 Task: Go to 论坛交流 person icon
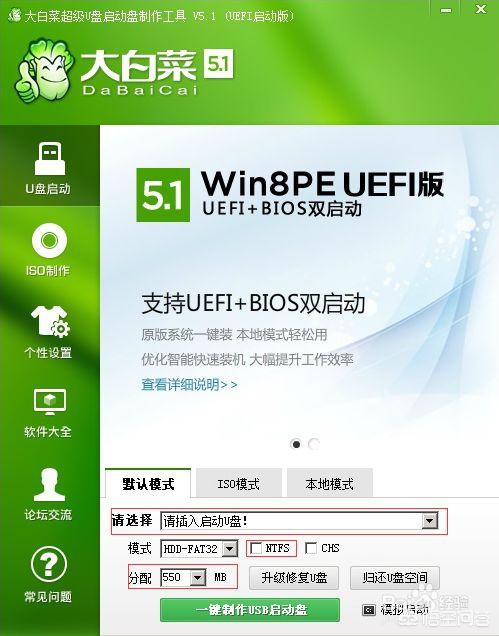49,484
